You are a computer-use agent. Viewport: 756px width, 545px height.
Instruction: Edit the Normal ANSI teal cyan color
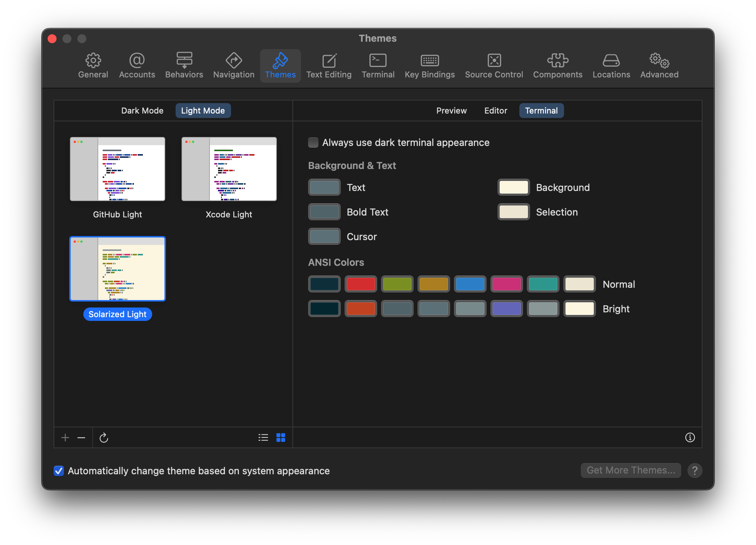pyautogui.click(x=543, y=284)
